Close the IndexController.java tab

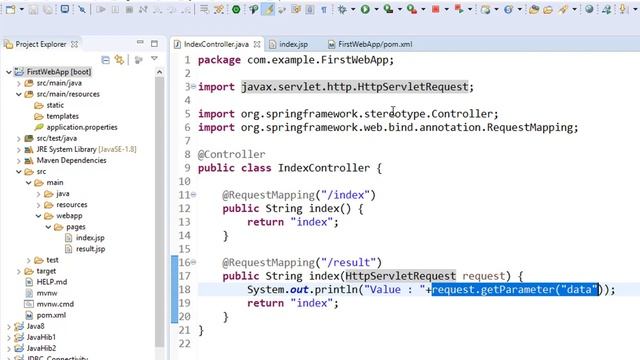point(257,44)
